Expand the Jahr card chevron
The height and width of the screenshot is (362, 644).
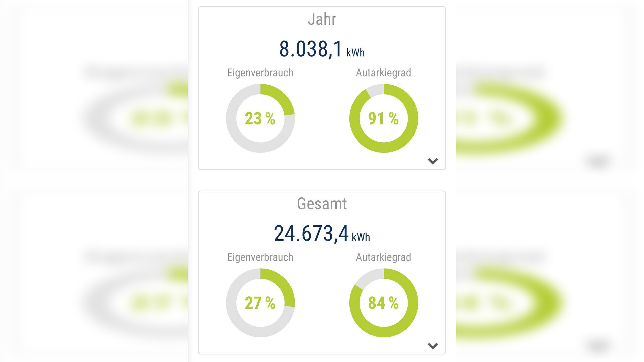tap(433, 161)
